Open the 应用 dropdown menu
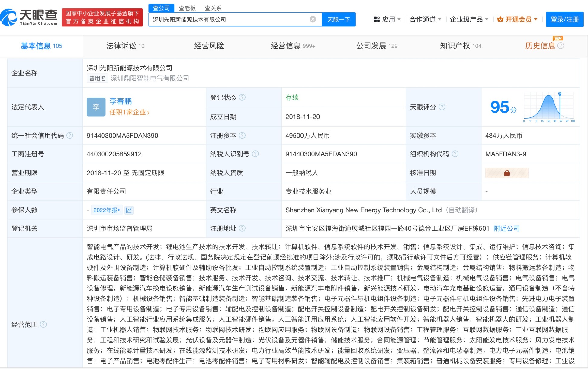 (x=387, y=19)
